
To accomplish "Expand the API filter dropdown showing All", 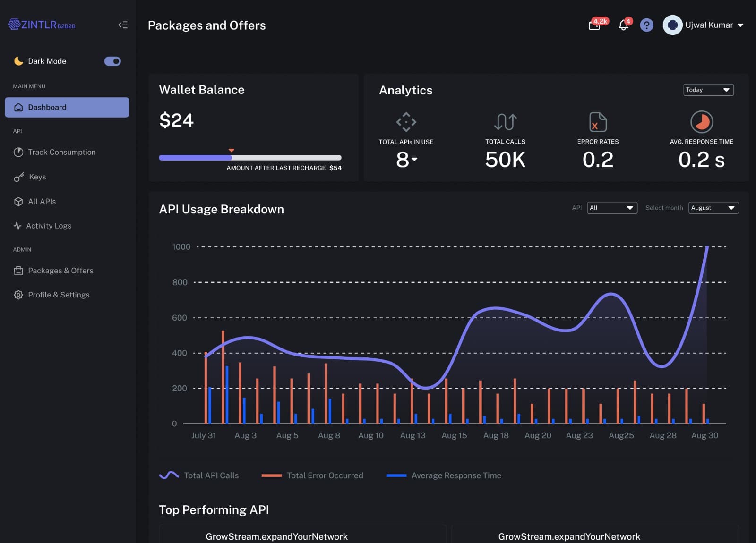I will click(x=612, y=208).
